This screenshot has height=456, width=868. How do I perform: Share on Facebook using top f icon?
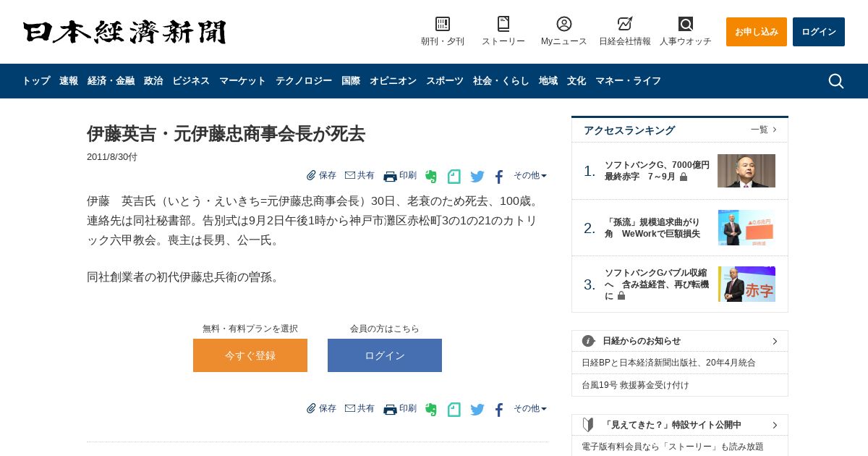point(499,177)
